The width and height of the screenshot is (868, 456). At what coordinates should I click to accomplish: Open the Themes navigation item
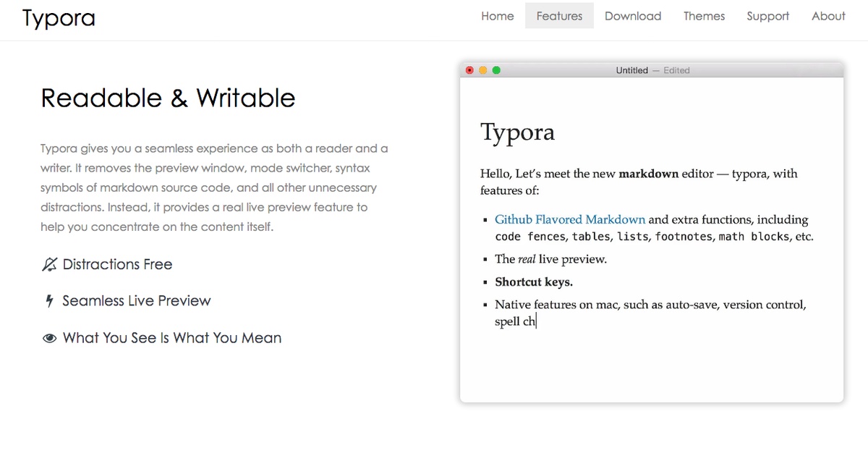pos(704,16)
